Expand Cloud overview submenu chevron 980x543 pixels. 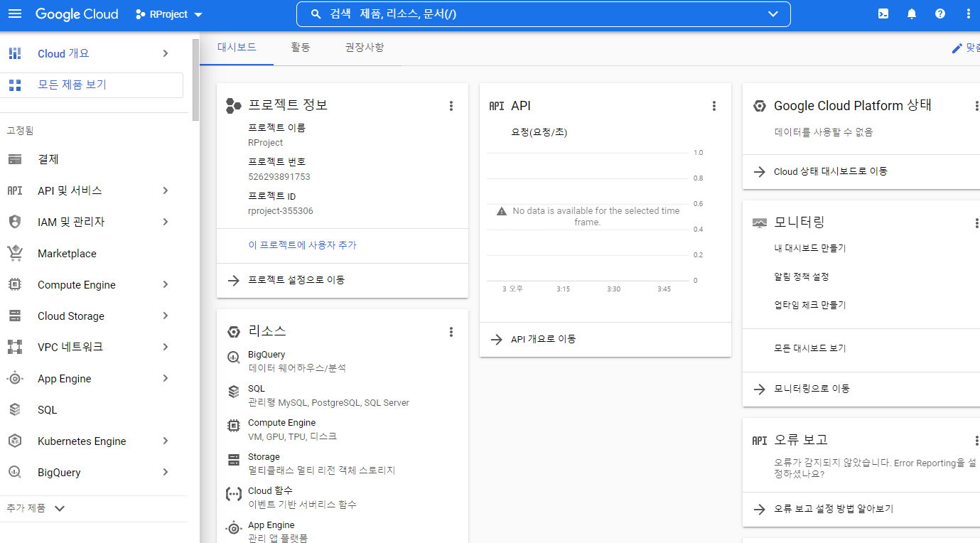point(165,53)
